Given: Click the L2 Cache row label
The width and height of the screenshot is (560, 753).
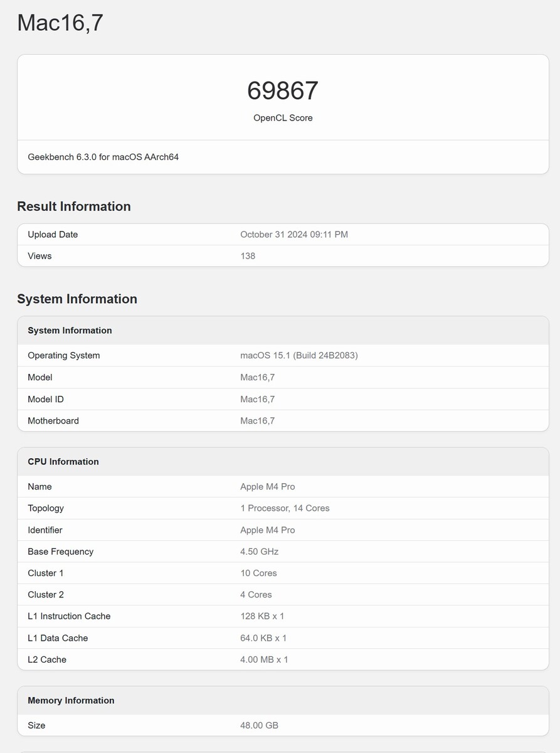Looking at the screenshot, I should (x=47, y=660).
